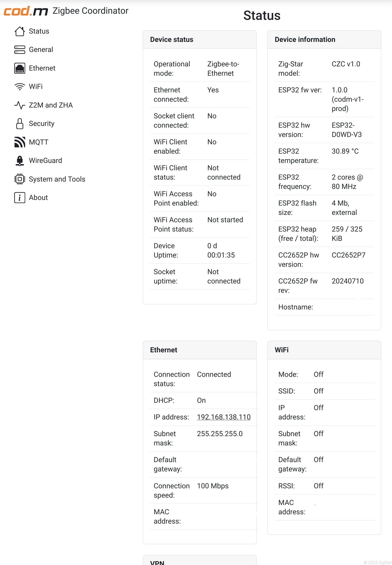Image resolution: width=392 pixels, height=565 pixels.
Task: Select Z2M and ZHA menu entry
Action: pos(51,105)
